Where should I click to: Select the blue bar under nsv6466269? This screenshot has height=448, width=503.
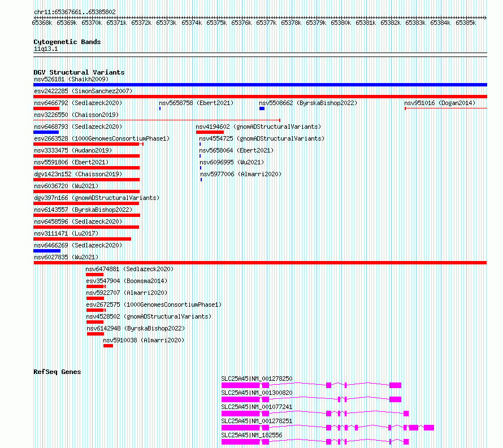(x=47, y=251)
